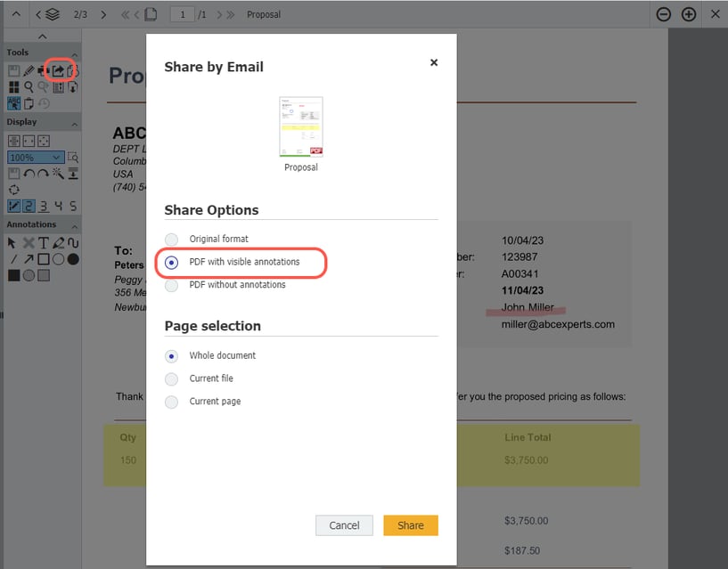
Task: Click the next document chevron in toolbar
Action: tap(104, 14)
